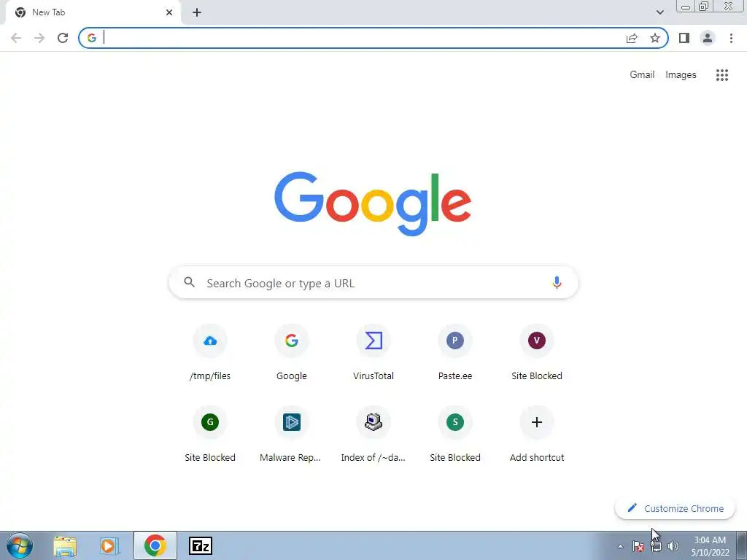The image size is (747, 560).
Task: Open the VirusTotal shortcut
Action: point(373,354)
